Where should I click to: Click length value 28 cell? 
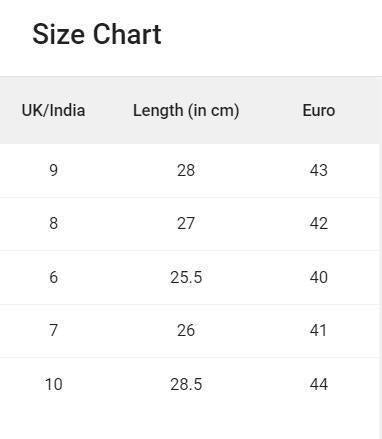coord(186,170)
